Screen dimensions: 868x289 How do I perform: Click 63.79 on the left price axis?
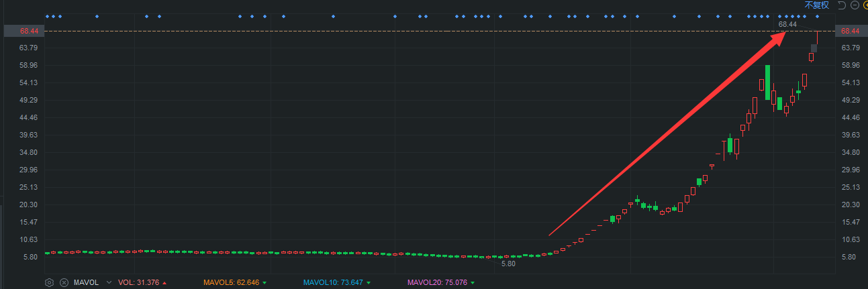tap(30, 48)
